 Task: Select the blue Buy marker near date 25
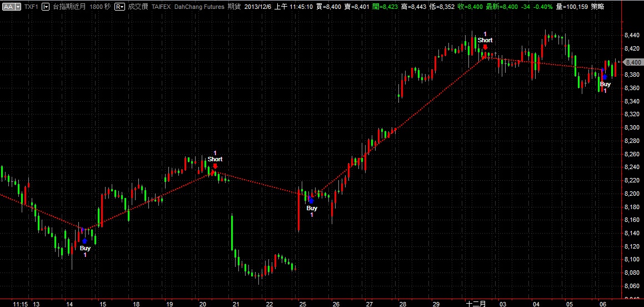pos(311,201)
